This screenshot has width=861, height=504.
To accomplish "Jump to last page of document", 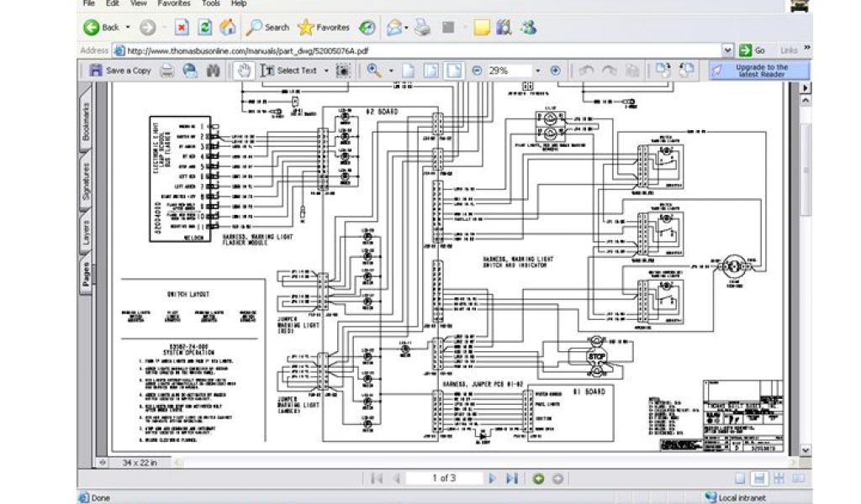I will tap(511, 479).
